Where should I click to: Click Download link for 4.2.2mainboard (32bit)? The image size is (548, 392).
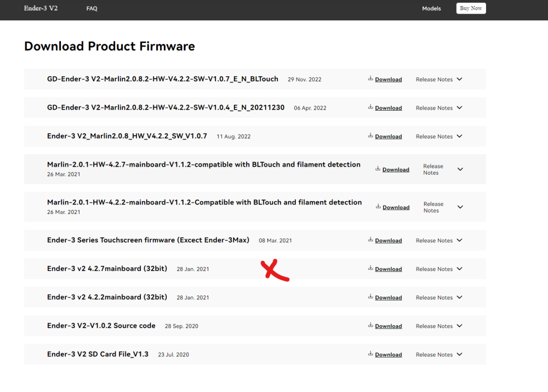[x=389, y=298]
